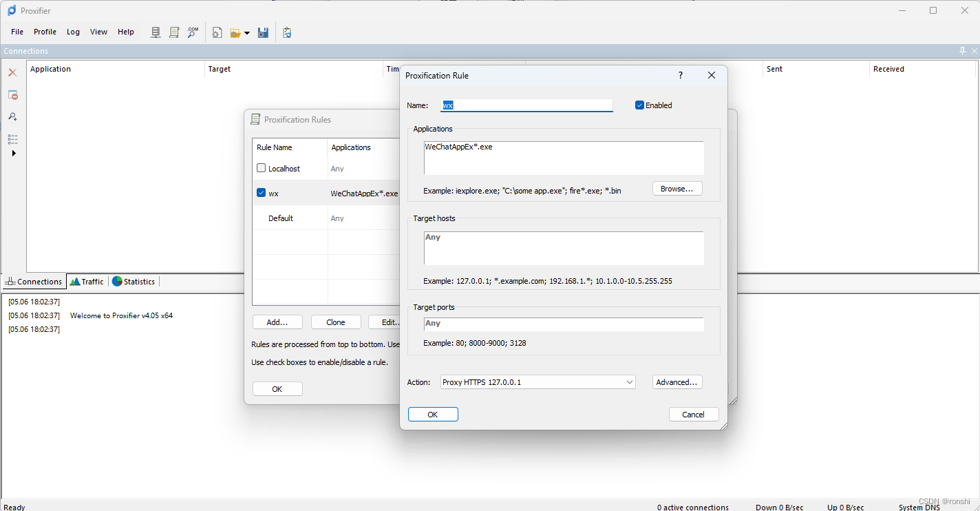Open Proxification Rules scroll toolbar icon
The height and width of the screenshot is (511, 980).
(175, 32)
